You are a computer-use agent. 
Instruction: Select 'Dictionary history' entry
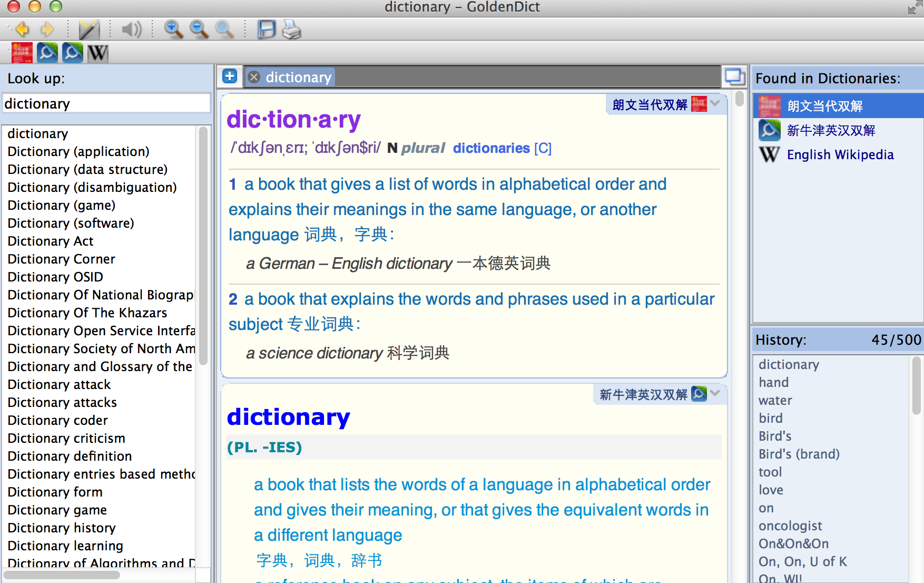62,528
